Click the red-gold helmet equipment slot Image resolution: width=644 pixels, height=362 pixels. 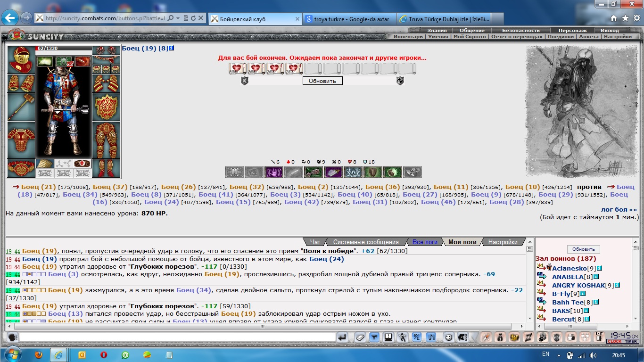[x=21, y=60]
